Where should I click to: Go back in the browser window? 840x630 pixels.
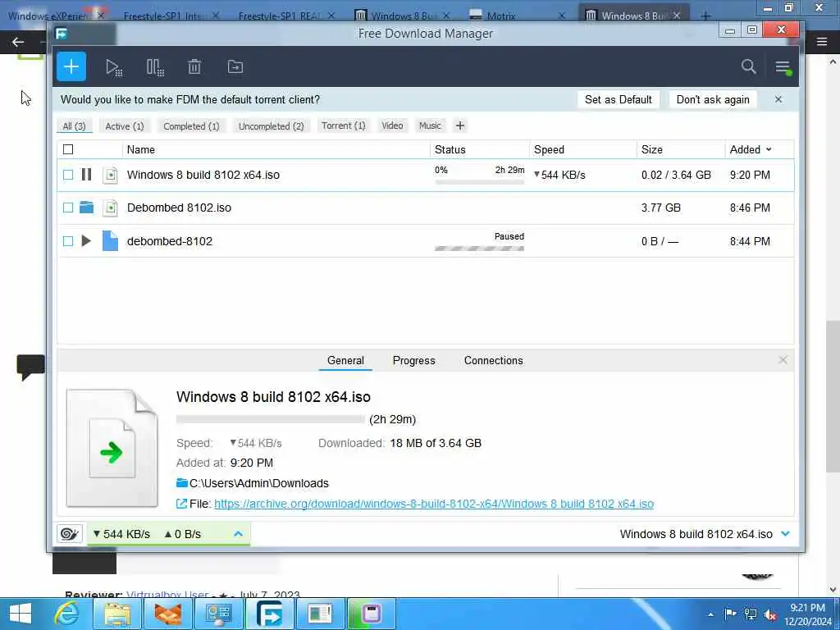click(x=18, y=41)
